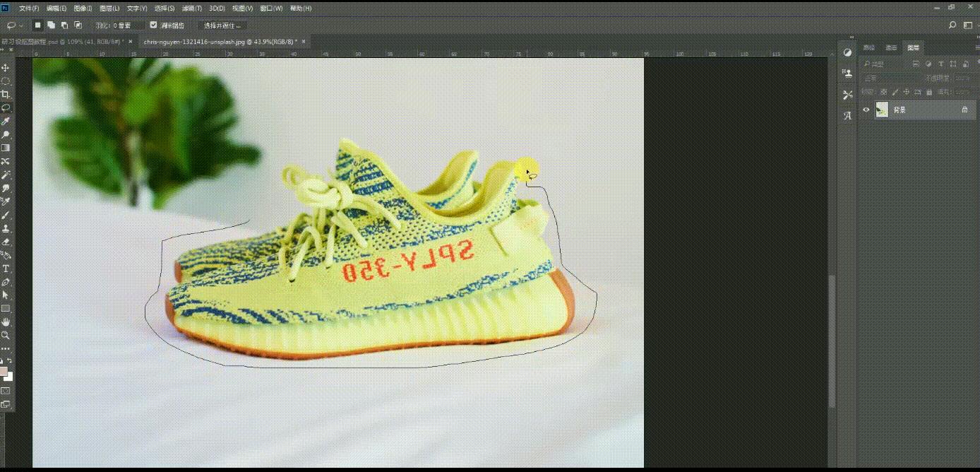
Task: Select the Zoom tool
Action: pyautogui.click(x=6, y=336)
